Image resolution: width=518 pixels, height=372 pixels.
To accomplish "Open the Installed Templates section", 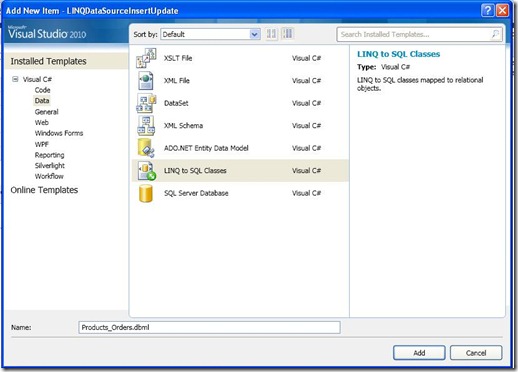I will tap(48, 61).
